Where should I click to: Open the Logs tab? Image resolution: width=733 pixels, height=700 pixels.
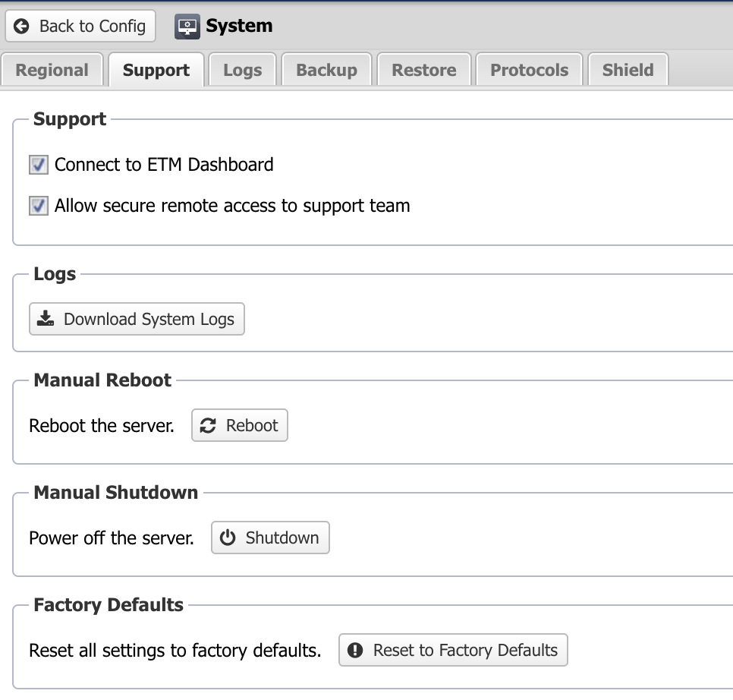click(242, 71)
